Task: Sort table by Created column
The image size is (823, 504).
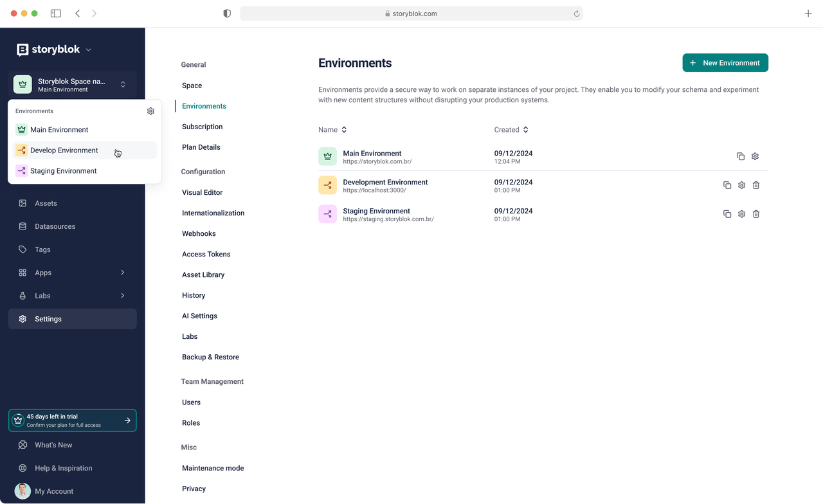Action: [511, 130]
